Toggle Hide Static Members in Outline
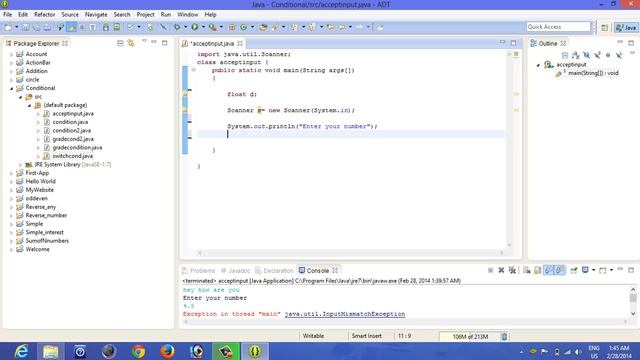The width and height of the screenshot is (640, 360). tap(597, 55)
